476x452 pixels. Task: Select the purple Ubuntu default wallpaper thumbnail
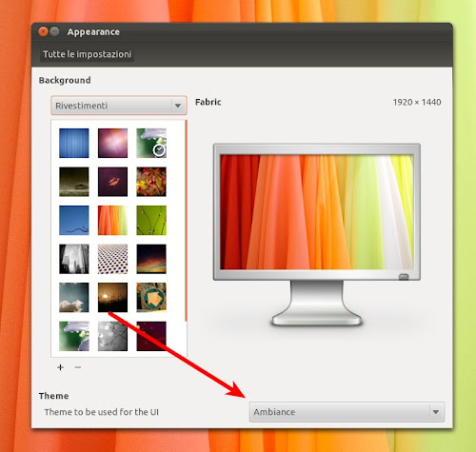pyautogui.click(x=112, y=143)
